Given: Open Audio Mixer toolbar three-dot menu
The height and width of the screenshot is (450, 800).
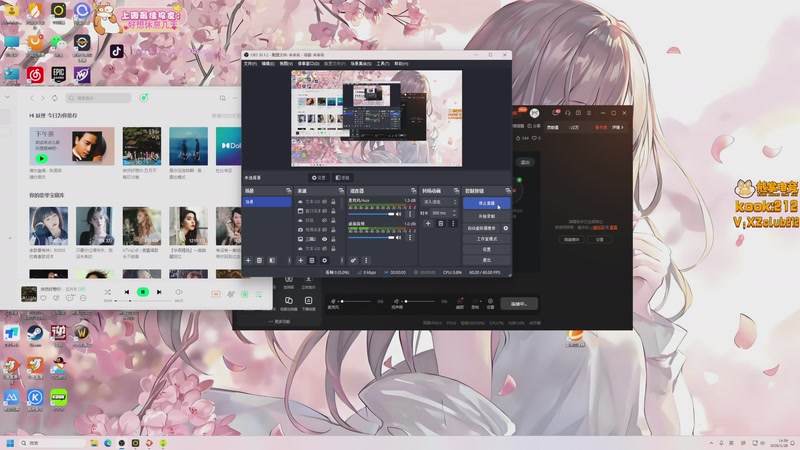Looking at the screenshot, I should [366, 260].
